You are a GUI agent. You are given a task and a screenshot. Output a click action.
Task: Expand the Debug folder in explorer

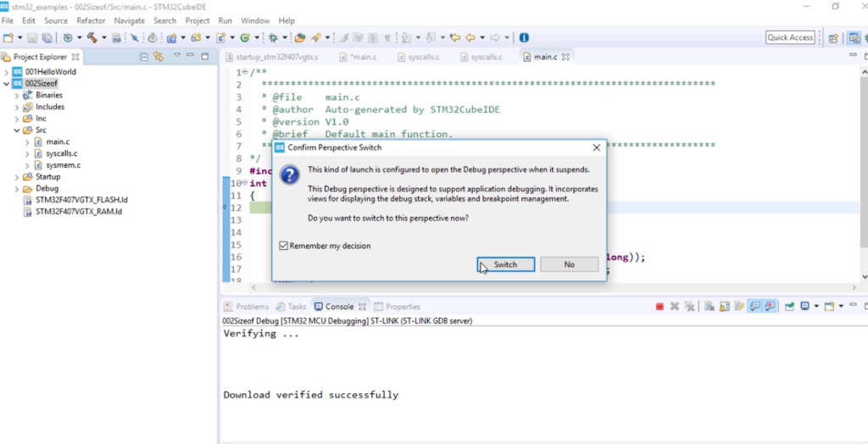[x=17, y=188]
